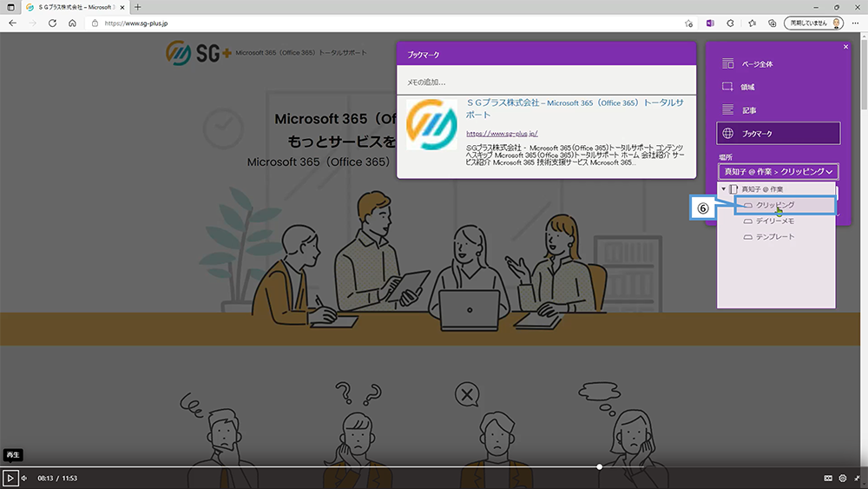868x489 pixels.
Task: Choose ブックマーク bookmark clip mode
Action: click(x=779, y=134)
